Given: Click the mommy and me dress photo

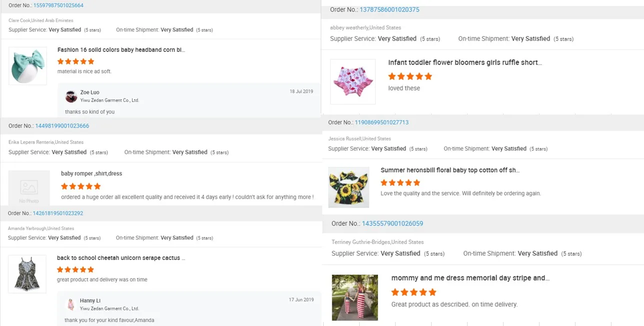Looking at the screenshot, I should (x=355, y=297).
